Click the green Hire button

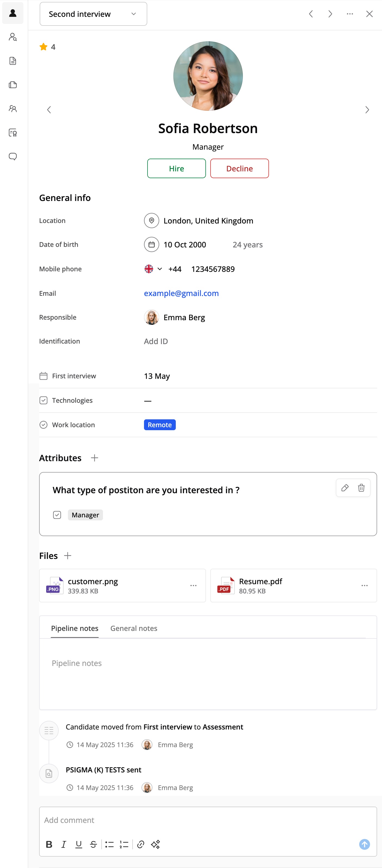(176, 168)
